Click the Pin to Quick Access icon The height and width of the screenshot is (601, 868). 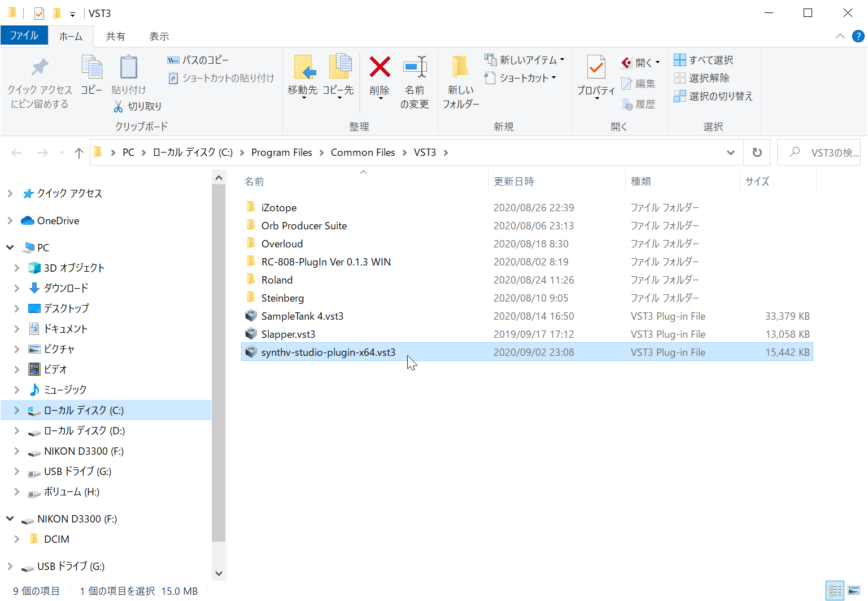[x=40, y=67]
